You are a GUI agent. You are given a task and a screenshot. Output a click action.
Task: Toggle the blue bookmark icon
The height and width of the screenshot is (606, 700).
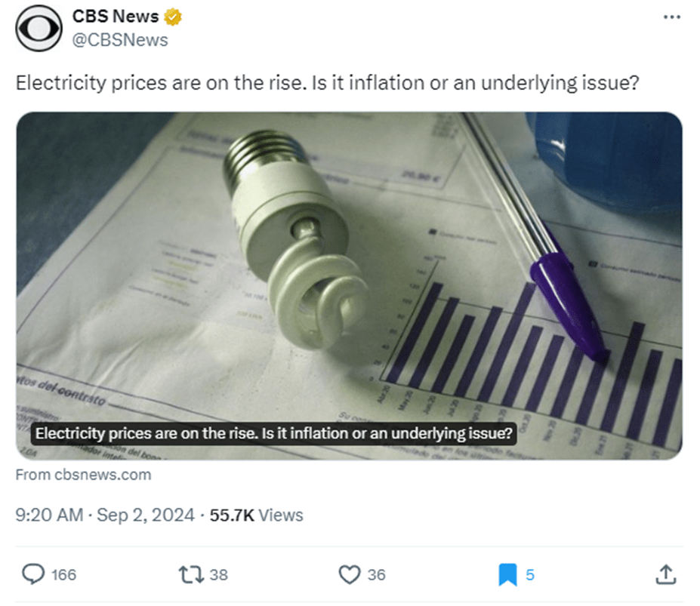(x=507, y=575)
